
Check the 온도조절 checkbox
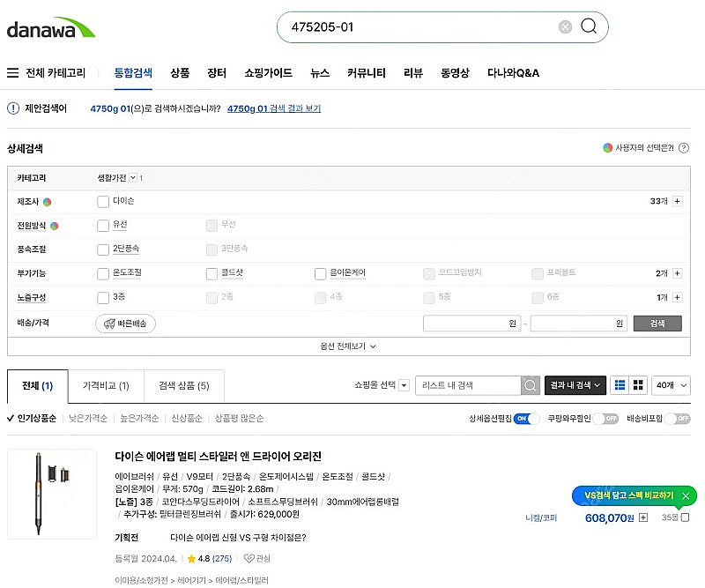pyautogui.click(x=103, y=273)
